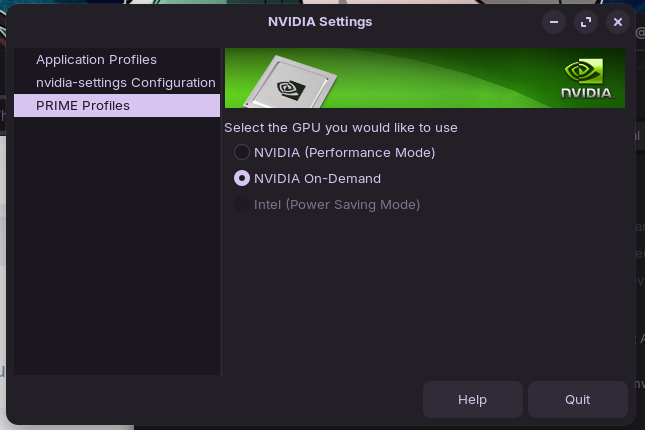Click the "NVIDIA (Performance Mode)" label text
Viewport: 645px width, 430px height.
click(344, 153)
